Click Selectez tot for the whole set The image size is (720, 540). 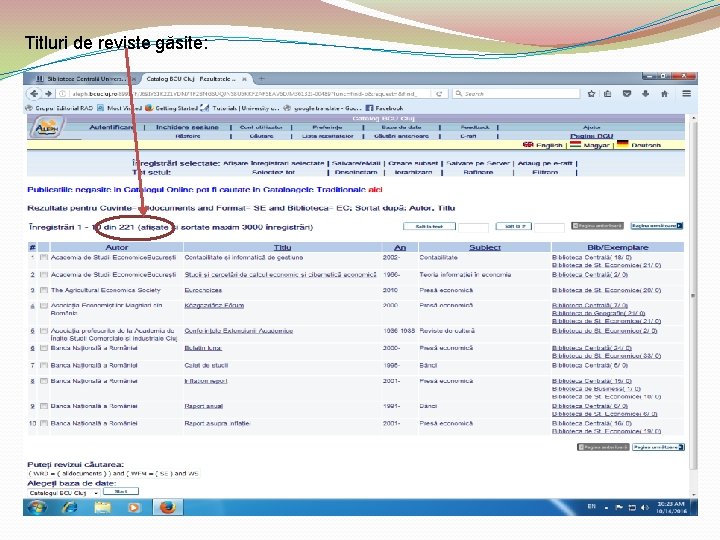[x=273, y=173]
